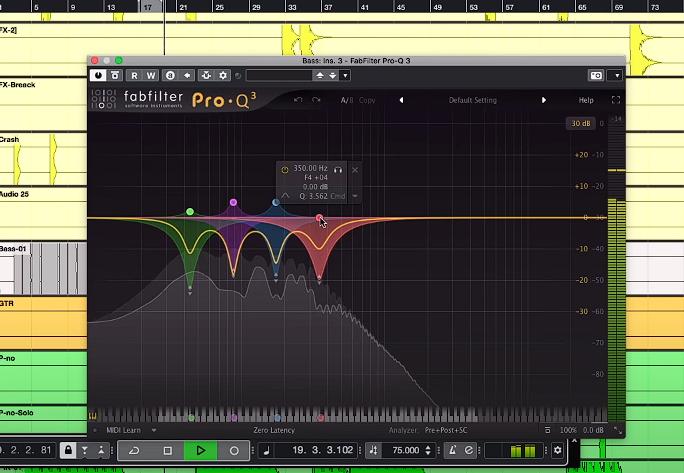Adjust the 100% gain scale
This screenshot has width=684, height=473.
tap(568, 430)
